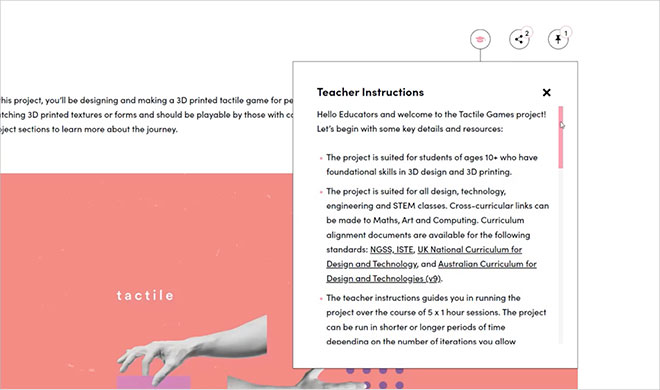Click the 5 x 1 hour sessions bullet
Screen dimensions: 660x390
436,320
